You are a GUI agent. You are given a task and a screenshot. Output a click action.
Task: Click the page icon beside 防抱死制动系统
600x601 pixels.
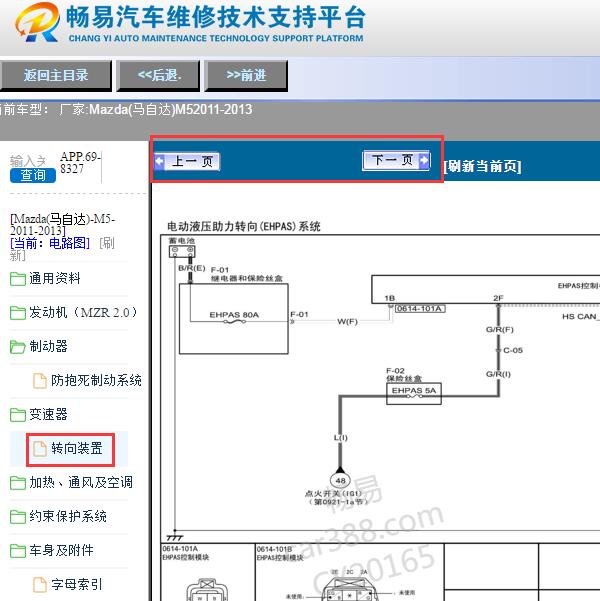(40, 381)
